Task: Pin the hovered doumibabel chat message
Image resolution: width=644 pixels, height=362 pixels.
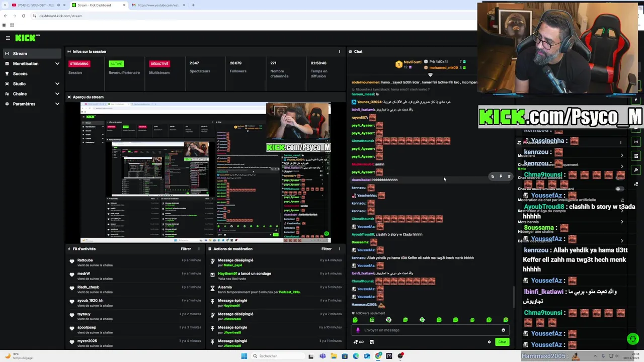Action: (501, 176)
